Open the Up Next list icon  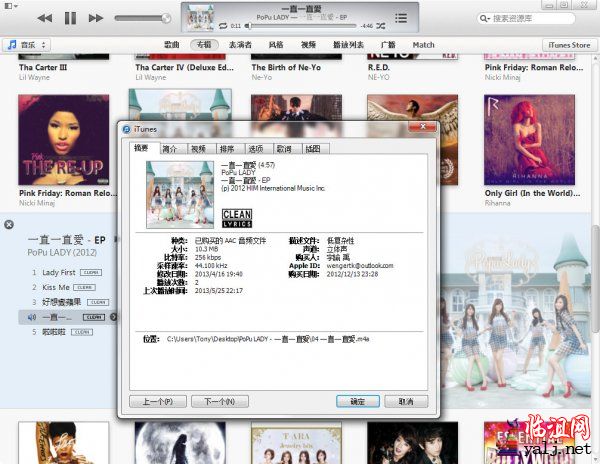coord(401,18)
